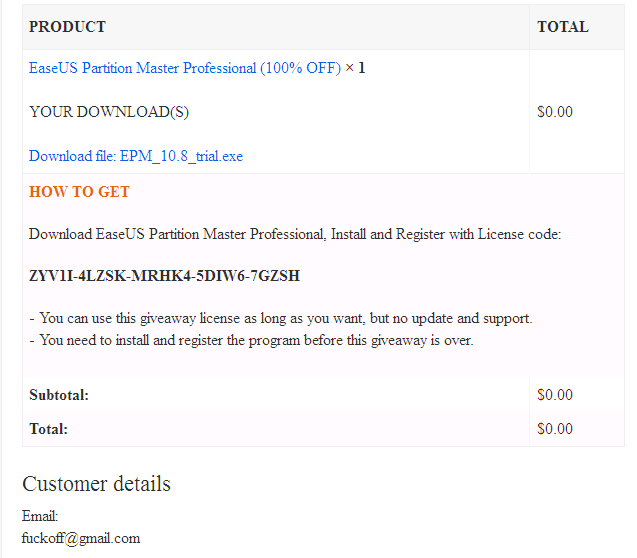Click the PRODUCT column header
637x558 pixels.
(x=67, y=27)
